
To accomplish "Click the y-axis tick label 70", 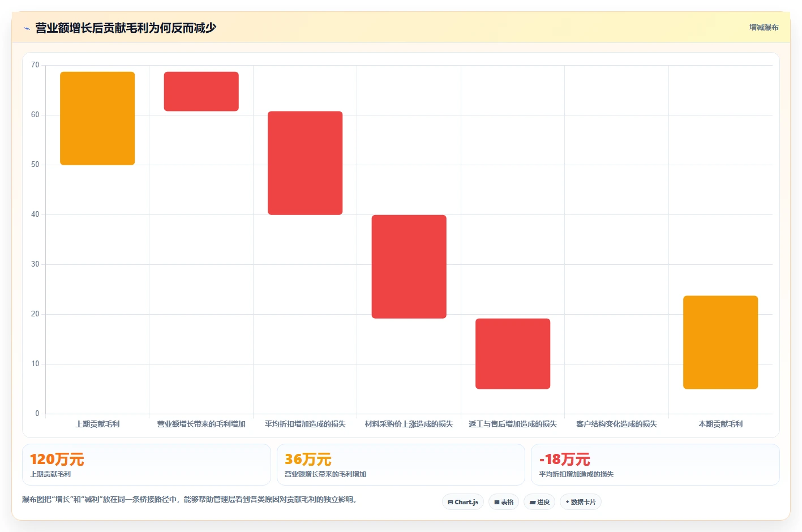I will 35,65.
